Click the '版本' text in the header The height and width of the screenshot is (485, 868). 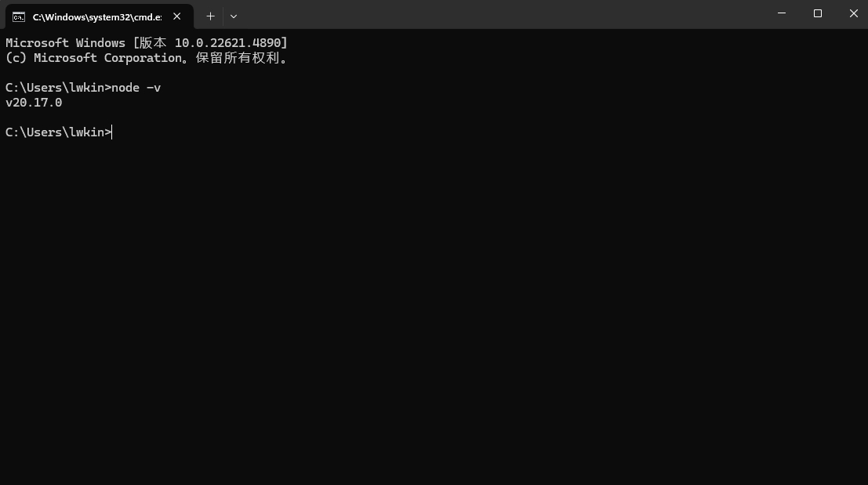[x=153, y=42]
